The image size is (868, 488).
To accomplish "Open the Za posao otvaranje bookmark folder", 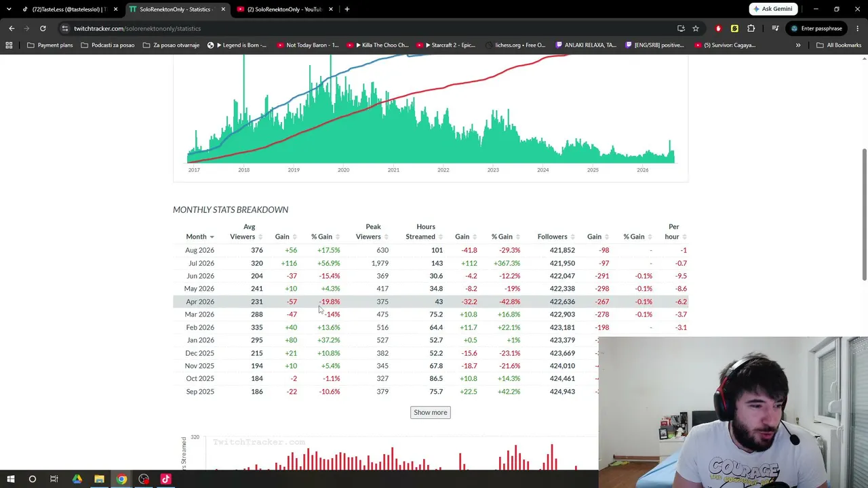I will pos(170,45).
